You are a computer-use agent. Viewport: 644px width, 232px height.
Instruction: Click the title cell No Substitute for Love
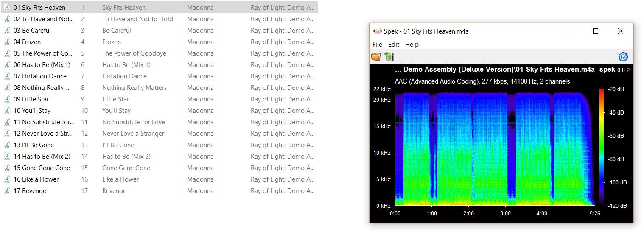point(134,122)
